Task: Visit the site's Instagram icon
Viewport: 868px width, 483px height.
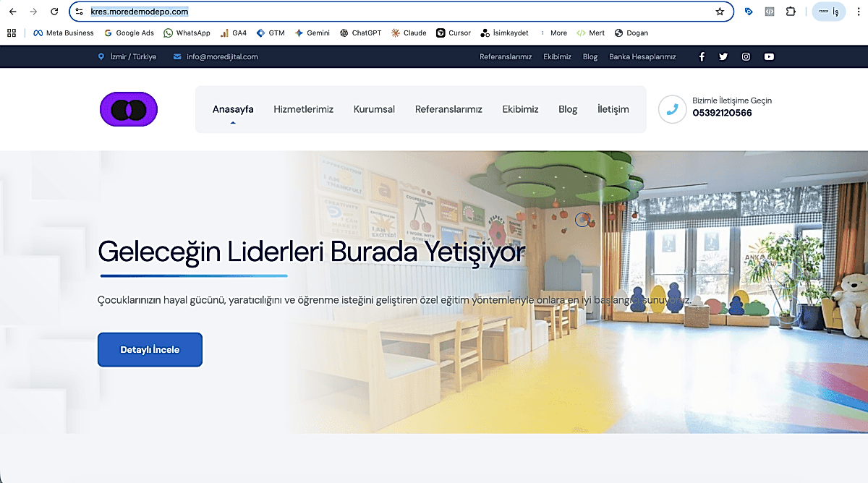Action: point(746,56)
